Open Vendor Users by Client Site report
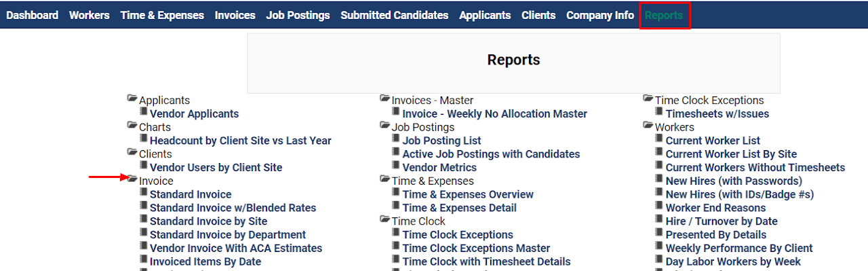 (x=216, y=168)
